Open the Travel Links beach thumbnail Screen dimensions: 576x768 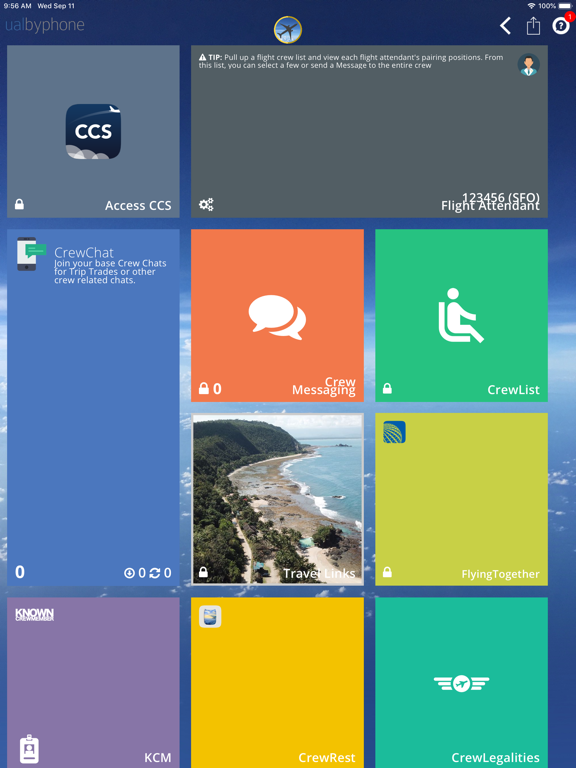point(277,499)
